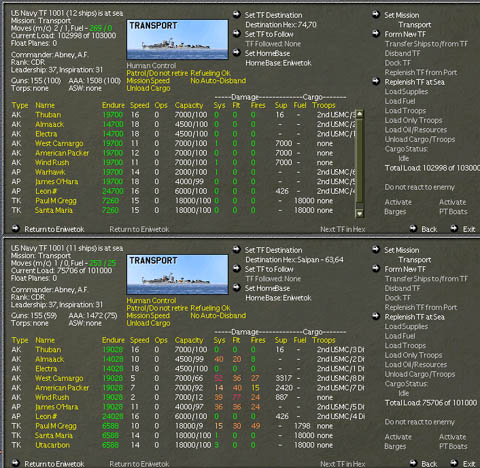Click Replenish TF at Sea text, upper panel
The height and width of the screenshot is (468, 480).
point(414,82)
